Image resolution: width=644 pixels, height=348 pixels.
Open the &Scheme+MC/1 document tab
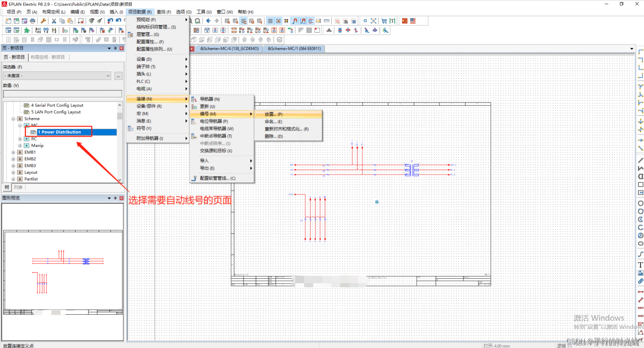pyautogui.click(x=294, y=49)
